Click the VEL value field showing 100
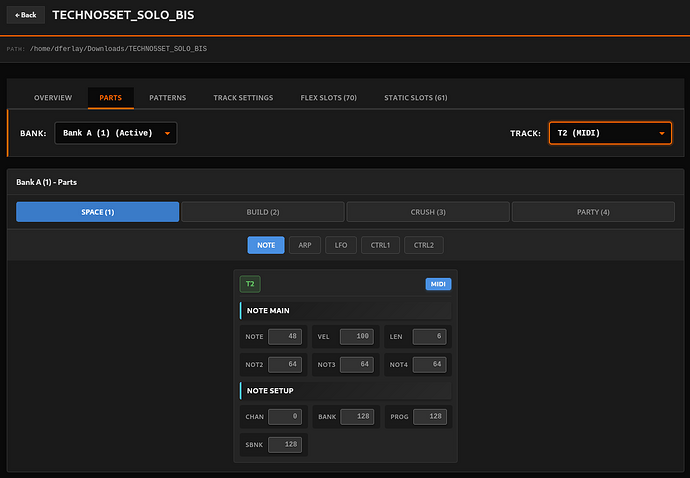690x478 pixels. point(357,336)
